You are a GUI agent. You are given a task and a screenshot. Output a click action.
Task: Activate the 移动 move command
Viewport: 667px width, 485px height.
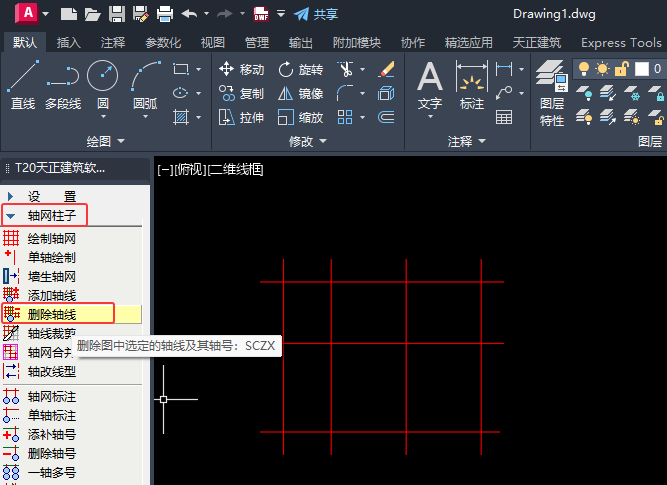(242, 69)
